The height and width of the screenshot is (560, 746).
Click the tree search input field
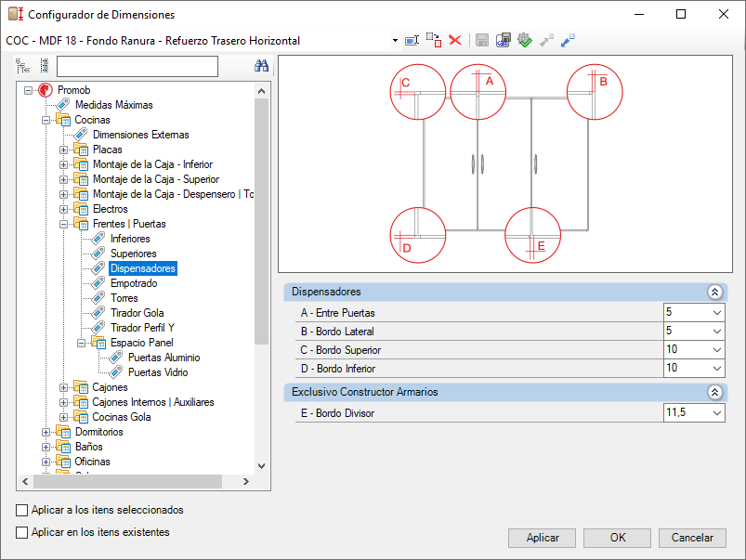[x=137, y=66]
